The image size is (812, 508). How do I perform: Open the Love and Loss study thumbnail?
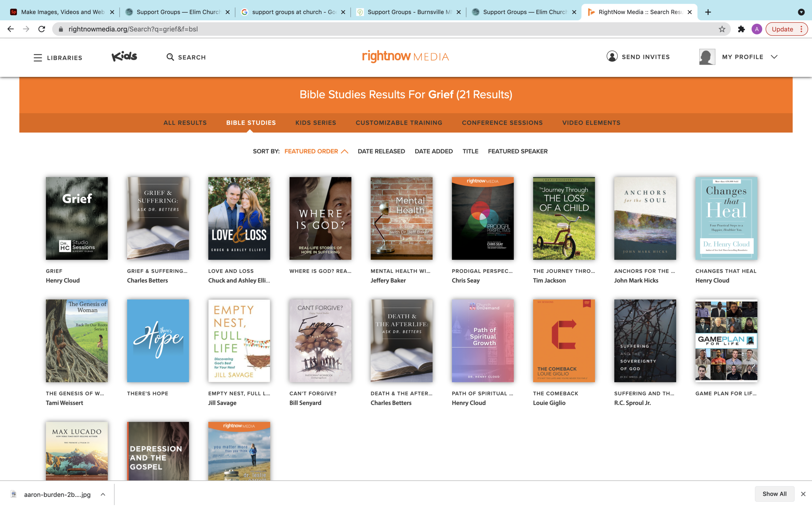click(x=239, y=218)
